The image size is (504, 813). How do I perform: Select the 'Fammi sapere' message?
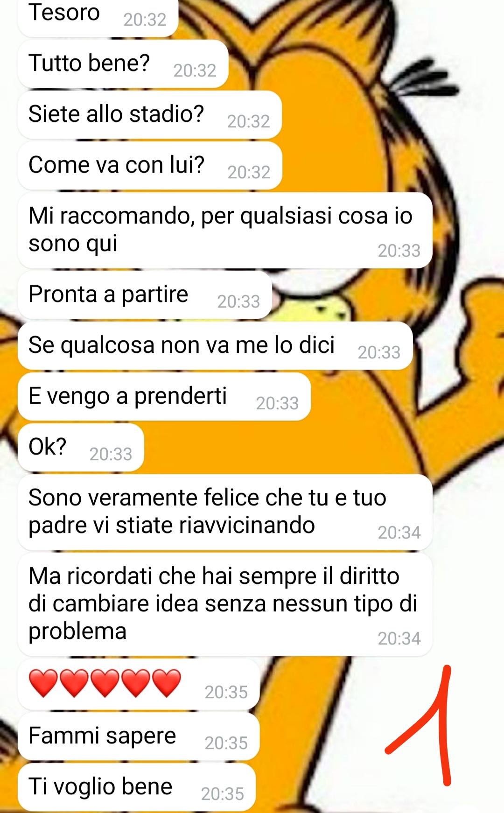pyautogui.click(x=139, y=736)
